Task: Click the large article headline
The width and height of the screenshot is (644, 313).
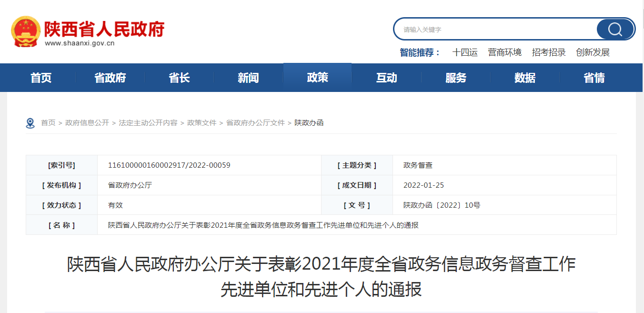Action: tap(322, 276)
